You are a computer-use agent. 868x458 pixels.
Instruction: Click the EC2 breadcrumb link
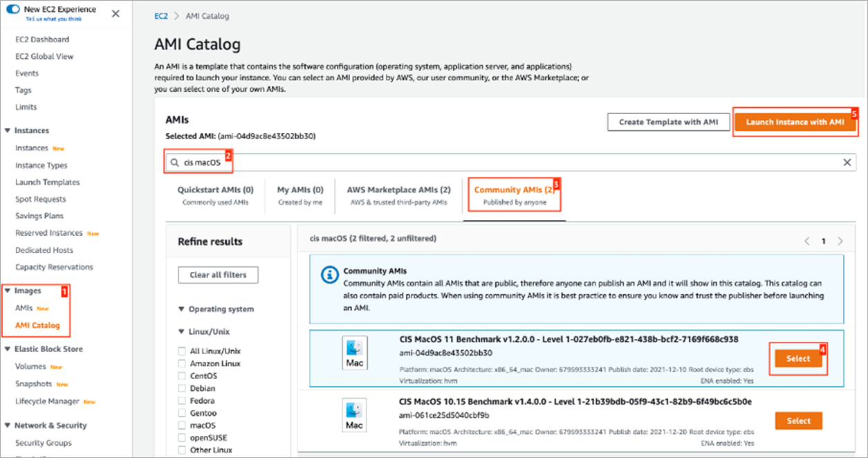point(160,16)
